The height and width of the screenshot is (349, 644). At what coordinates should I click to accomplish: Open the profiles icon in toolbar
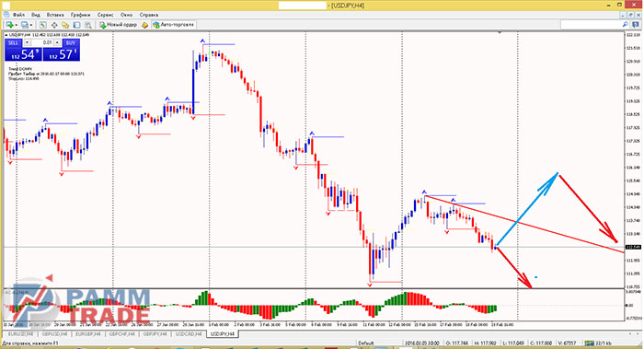click(25, 25)
